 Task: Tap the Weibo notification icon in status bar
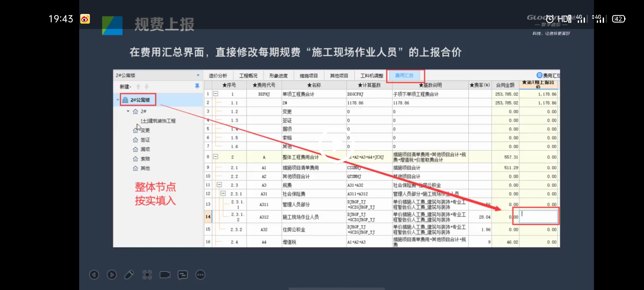(85, 19)
